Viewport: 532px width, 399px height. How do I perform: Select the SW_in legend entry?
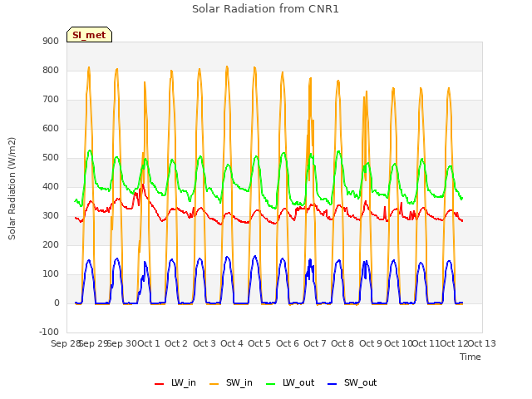click(231, 382)
